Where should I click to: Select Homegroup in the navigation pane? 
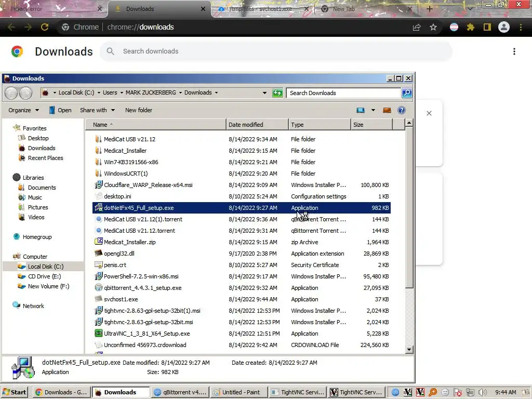(37, 237)
